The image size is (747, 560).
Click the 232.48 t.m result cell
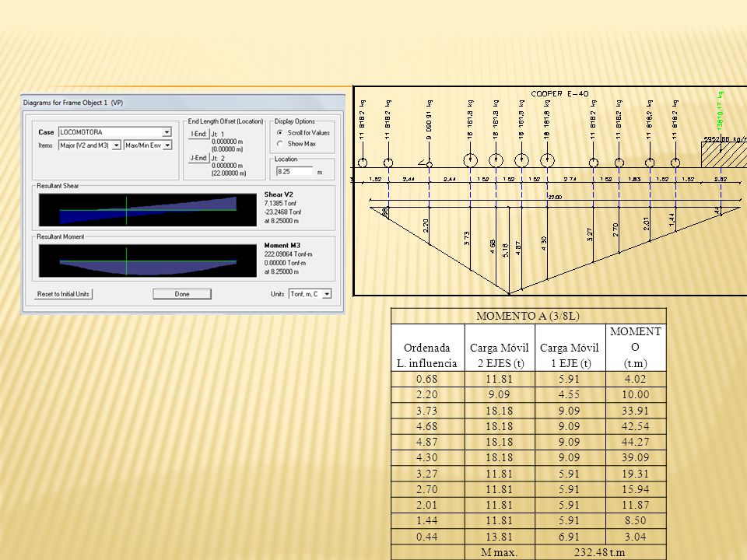[x=600, y=552]
